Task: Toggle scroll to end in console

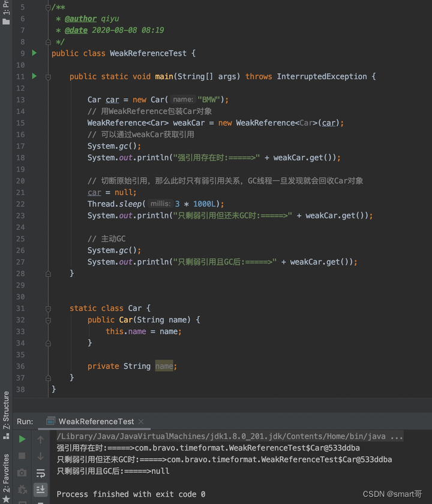Action: pos(41,490)
